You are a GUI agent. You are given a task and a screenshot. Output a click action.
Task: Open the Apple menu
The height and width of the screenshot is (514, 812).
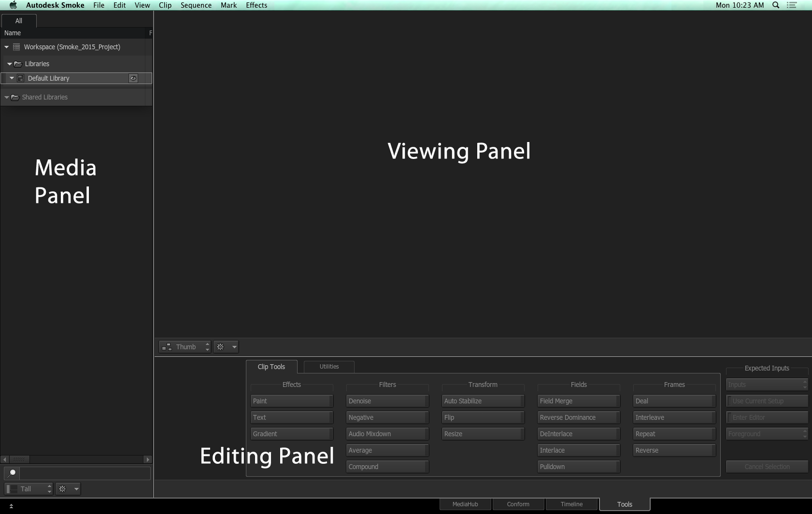[x=13, y=5]
